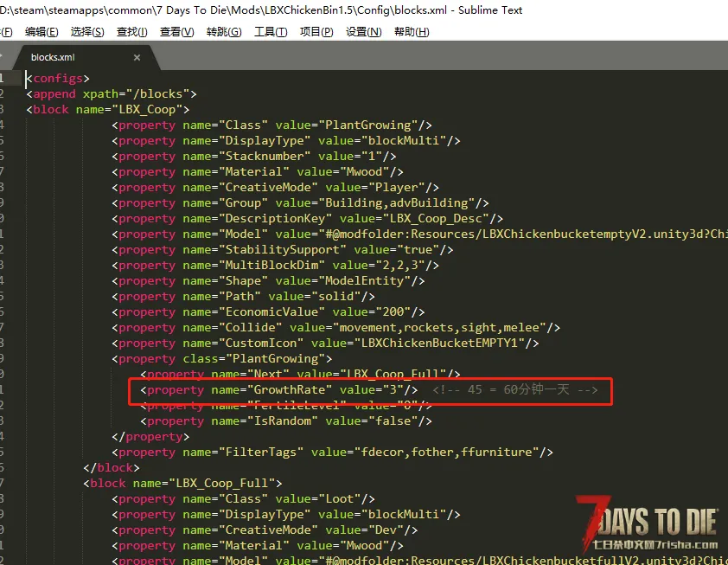Click the Collide movement,rockets line
The image size is (728, 565).
[336, 328]
